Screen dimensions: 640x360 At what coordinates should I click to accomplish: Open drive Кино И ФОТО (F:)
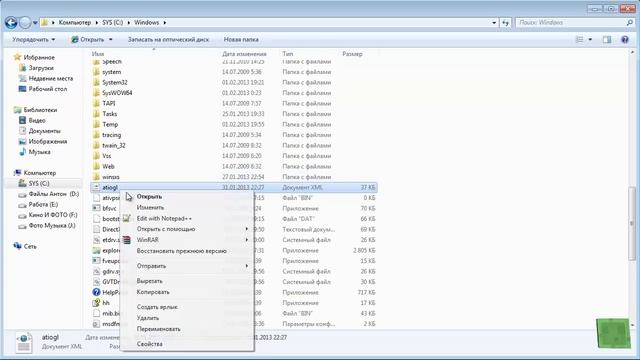48,215
